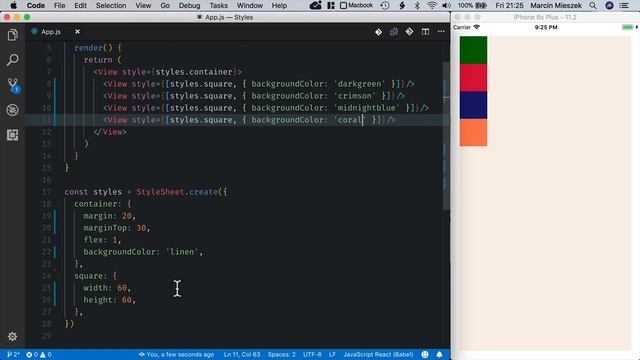Click the Macbook display item in menu bar
The width and height of the screenshot is (640, 360).
357,5
